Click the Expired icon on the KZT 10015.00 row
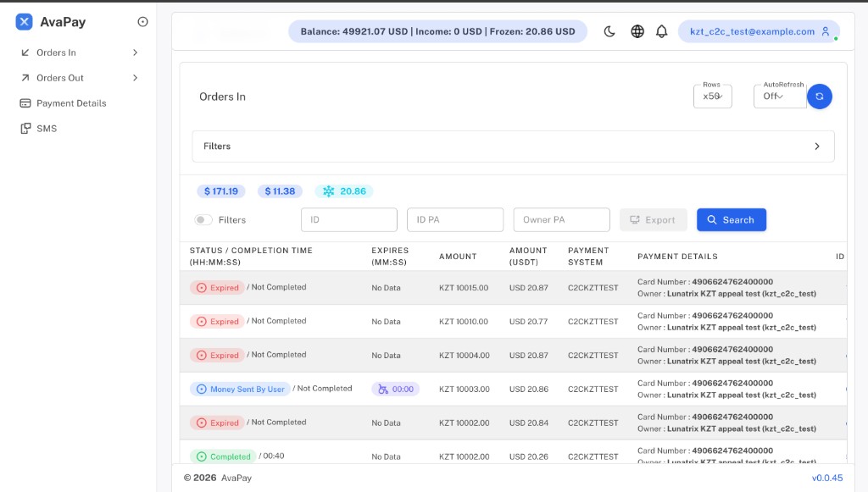Viewport: 868px width, 492px height. point(202,287)
